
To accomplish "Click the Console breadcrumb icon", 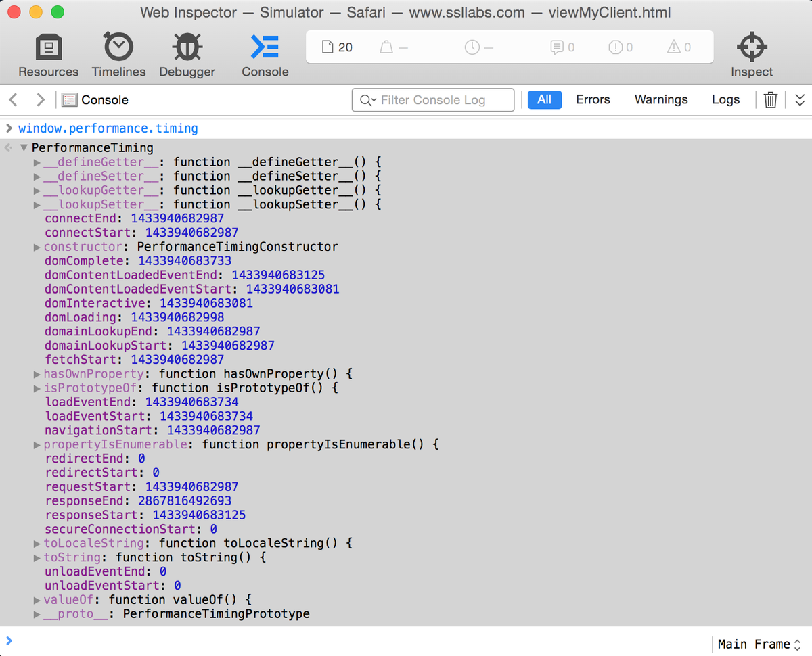I will point(69,100).
